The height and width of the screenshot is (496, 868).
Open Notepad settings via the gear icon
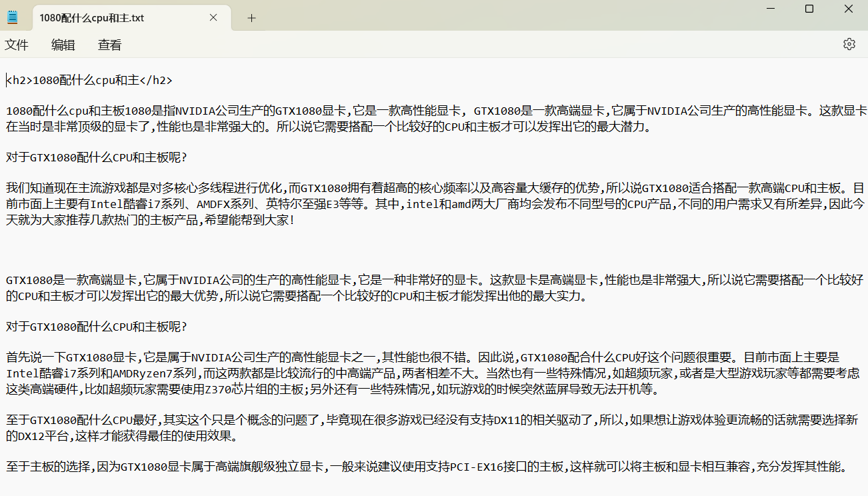pyautogui.click(x=849, y=44)
